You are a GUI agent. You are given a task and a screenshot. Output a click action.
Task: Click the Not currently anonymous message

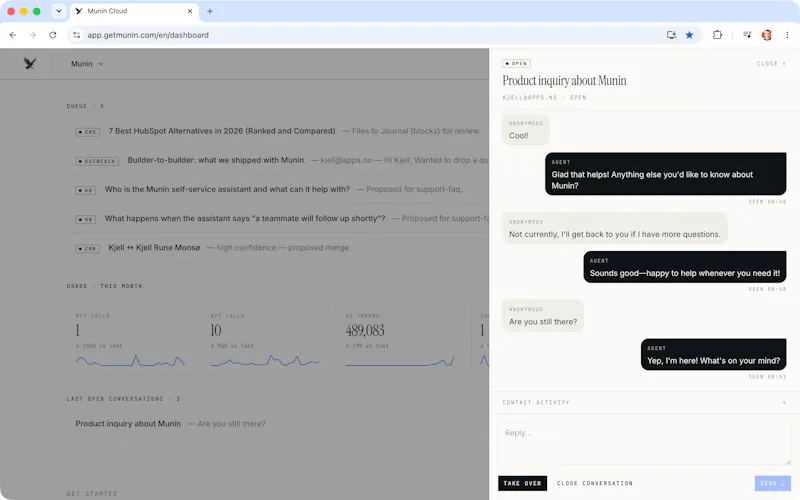[614, 228]
